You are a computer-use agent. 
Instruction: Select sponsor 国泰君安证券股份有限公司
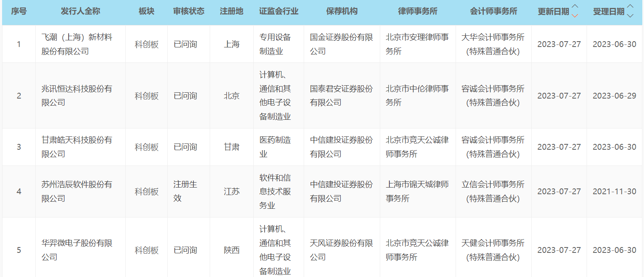[x=342, y=96]
